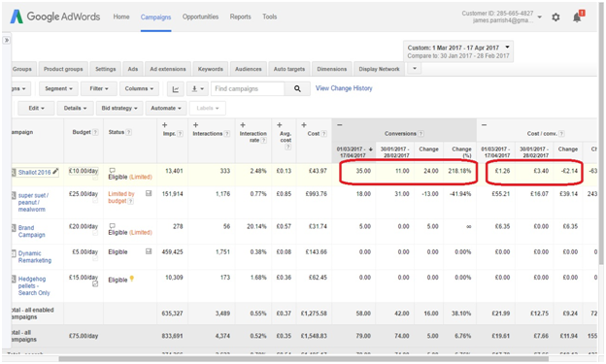The image size is (606, 364).
Task: Edit Shallot 2016 name pencil icon
Action: pyautogui.click(x=55, y=171)
